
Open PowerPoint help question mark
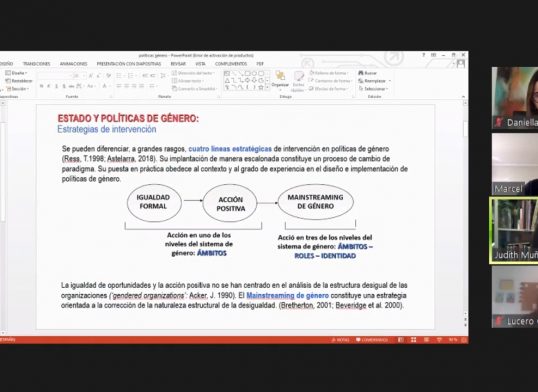click(x=423, y=55)
